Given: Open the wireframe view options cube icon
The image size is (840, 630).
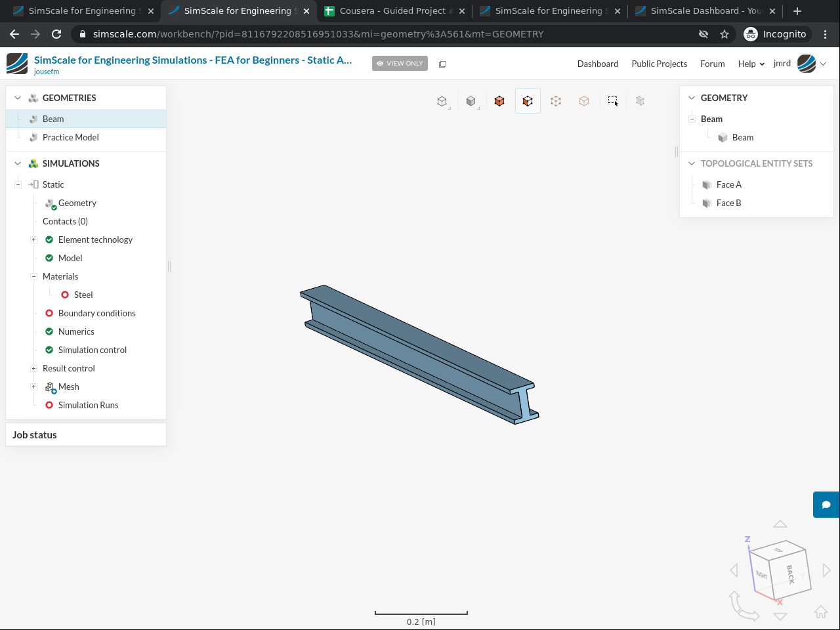Looking at the screenshot, I should tap(442, 101).
